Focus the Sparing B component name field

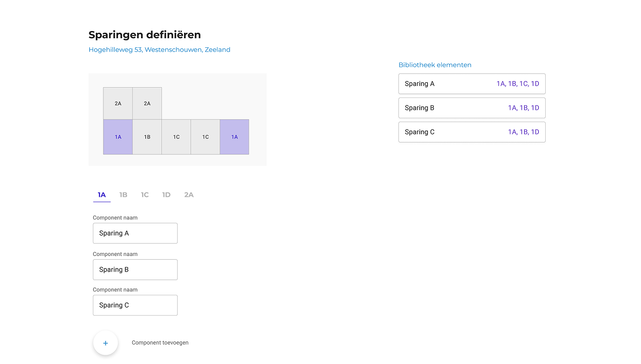tap(135, 269)
